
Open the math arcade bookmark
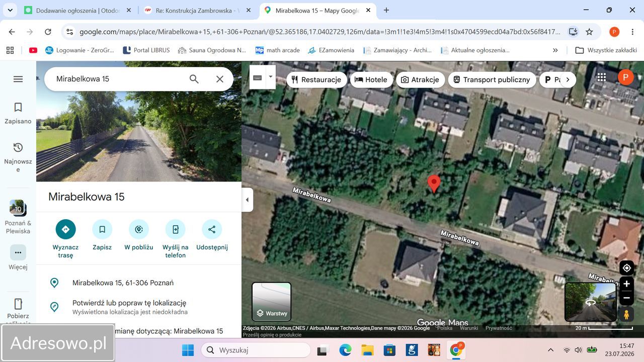[278, 50]
